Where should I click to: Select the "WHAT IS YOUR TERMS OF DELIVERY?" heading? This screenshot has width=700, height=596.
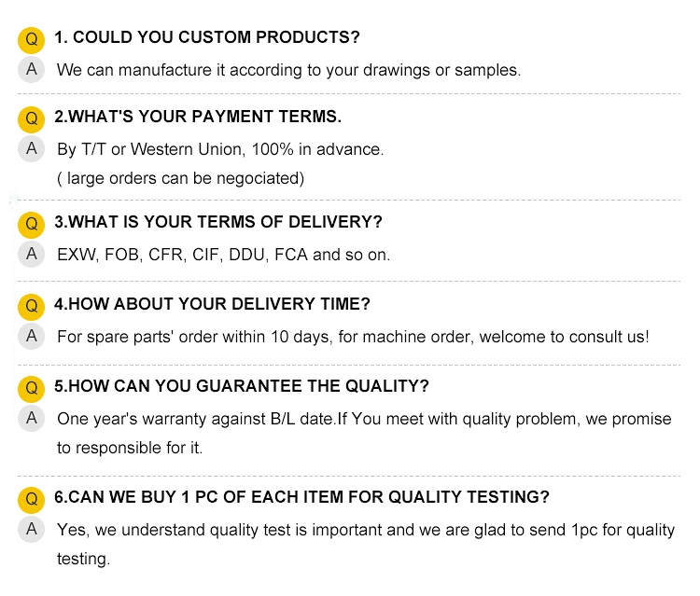pos(218,223)
